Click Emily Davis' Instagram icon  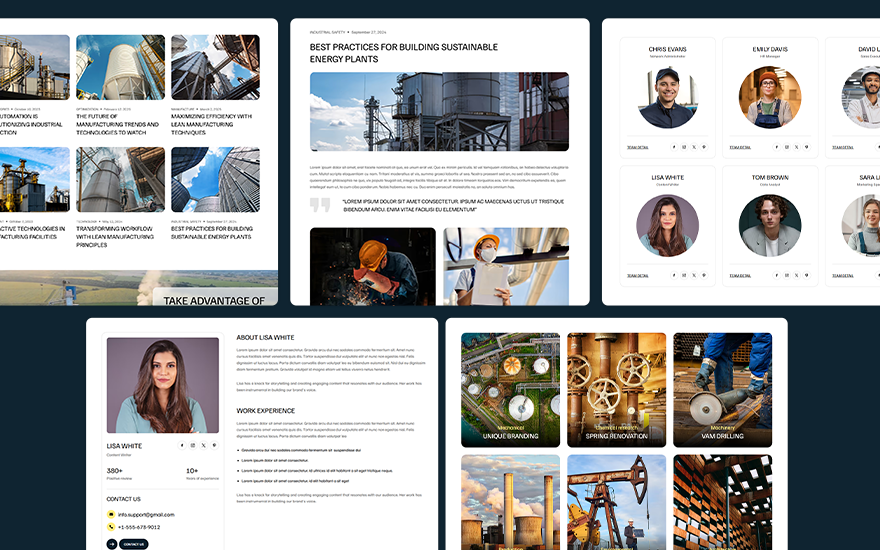tap(787, 147)
